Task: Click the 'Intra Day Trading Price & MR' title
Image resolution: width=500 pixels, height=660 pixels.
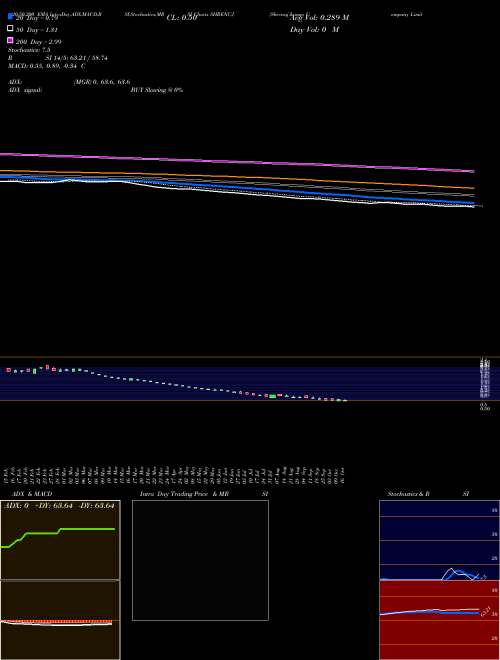Action: click(x=184, y=494)
